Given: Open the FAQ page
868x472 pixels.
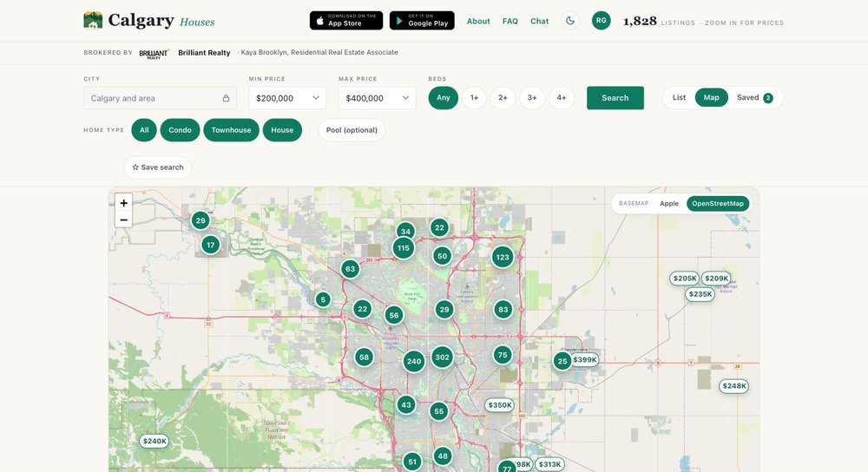Looking at the screenshot, I should coord(510,21).
